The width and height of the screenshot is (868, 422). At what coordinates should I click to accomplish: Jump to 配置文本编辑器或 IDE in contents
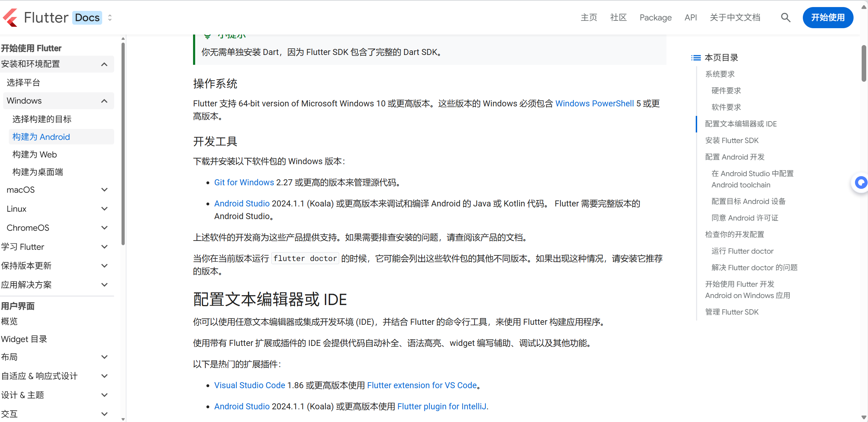tap(741, 124)
